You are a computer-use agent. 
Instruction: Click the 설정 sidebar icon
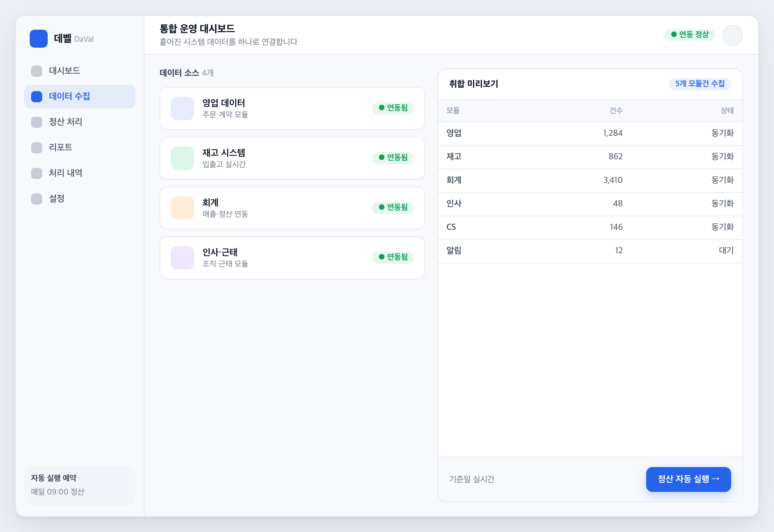pos(37,199)
